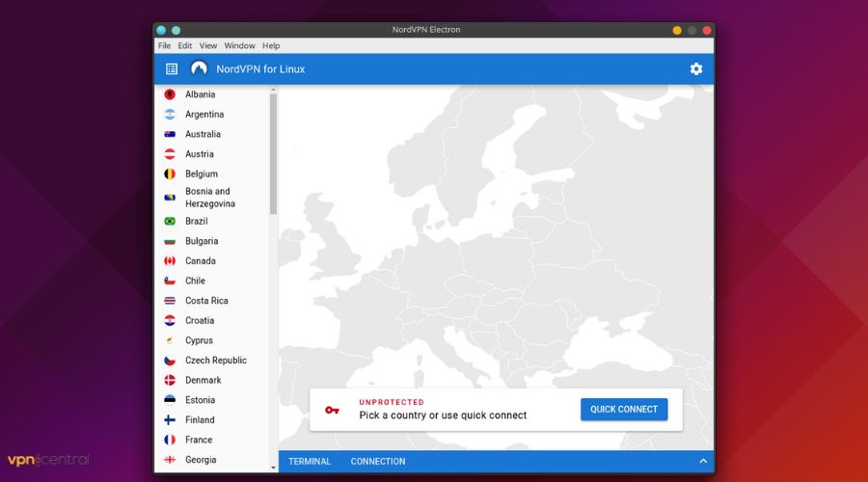Select Bosnia and Herzegovina country name
This screenshot has height=482, width=868.
210,198
